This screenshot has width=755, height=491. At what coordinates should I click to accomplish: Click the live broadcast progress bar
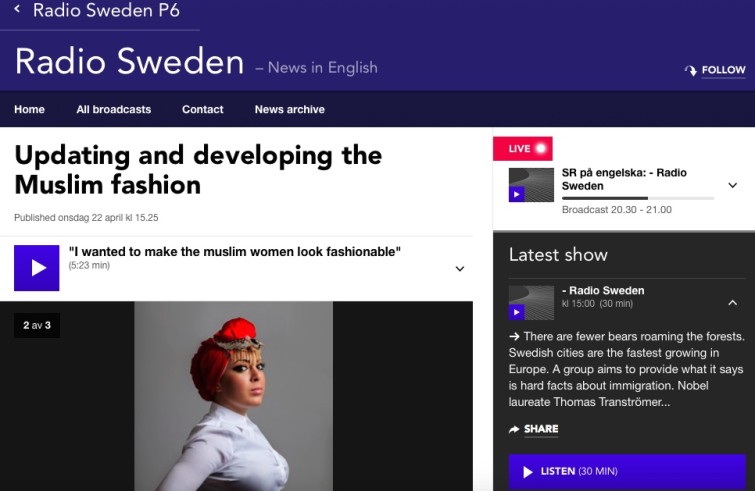pos(638,198)
